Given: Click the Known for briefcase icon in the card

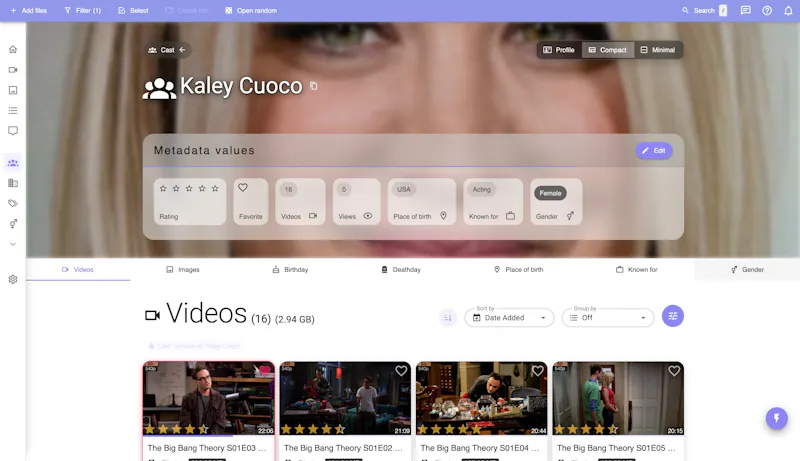Looking at the screenshot, I should click(510, 216).
